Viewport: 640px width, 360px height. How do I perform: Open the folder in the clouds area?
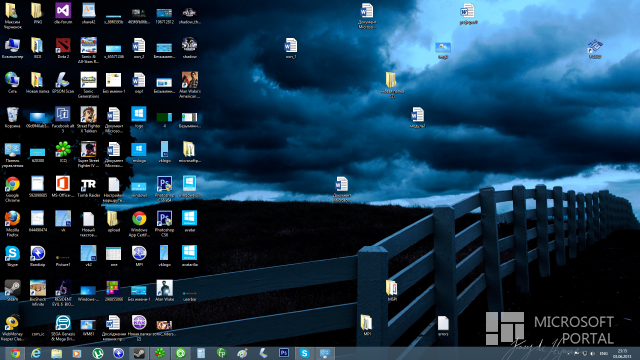(391, 80)
